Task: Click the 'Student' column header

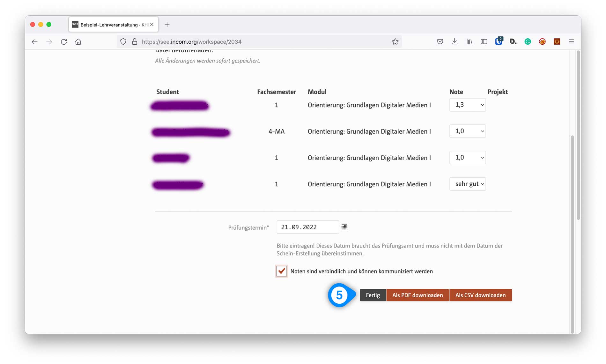Action: pyautogui.click(x=167, y=92)
